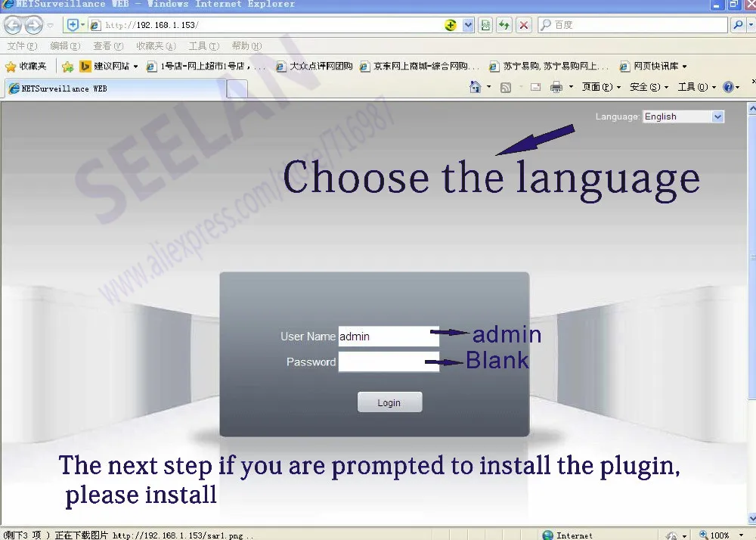Click the empty new tab button
756x540 pixels.
coord(237,89)
